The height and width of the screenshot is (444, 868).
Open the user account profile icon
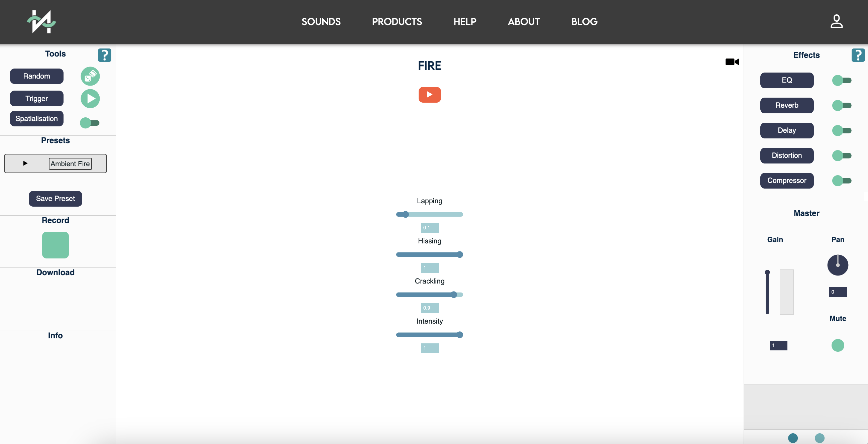pos(836,21)
